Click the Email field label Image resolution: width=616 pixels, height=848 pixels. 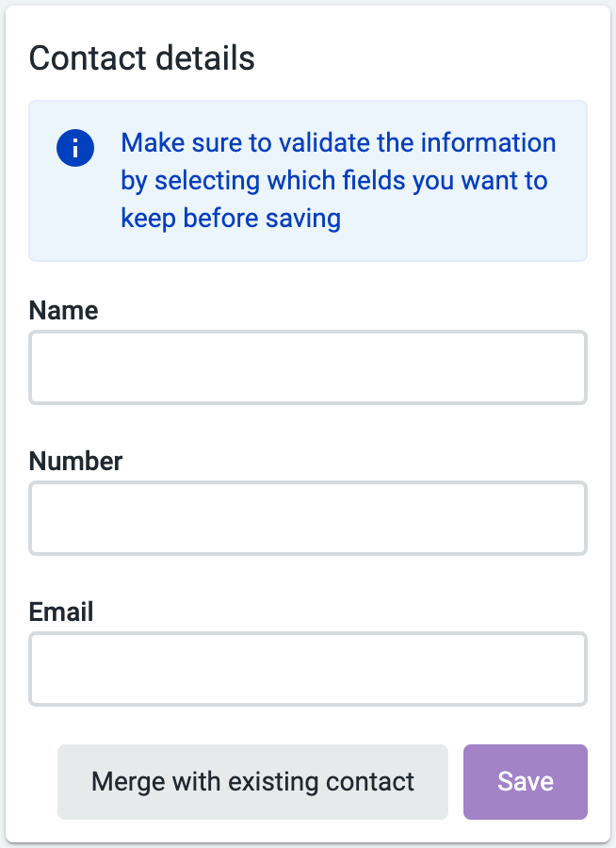point(61,612)
